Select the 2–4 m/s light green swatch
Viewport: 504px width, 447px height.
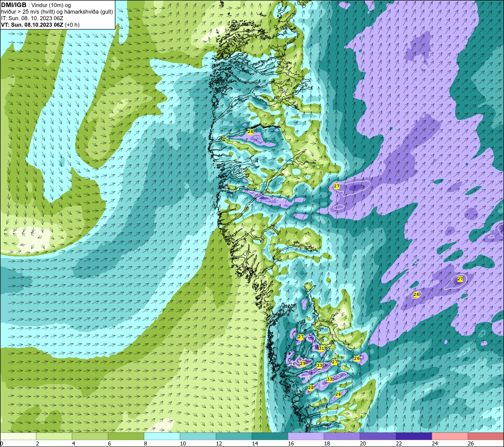54,436
